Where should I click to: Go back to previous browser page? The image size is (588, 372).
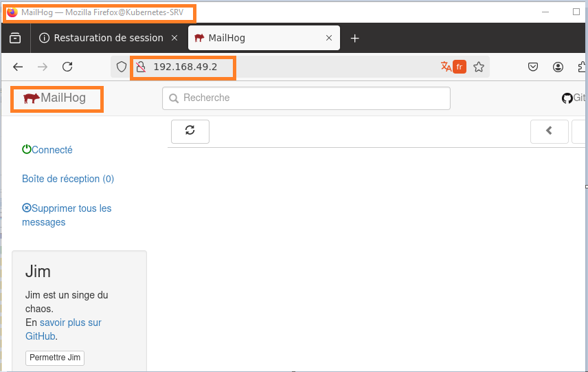point(19,67)
